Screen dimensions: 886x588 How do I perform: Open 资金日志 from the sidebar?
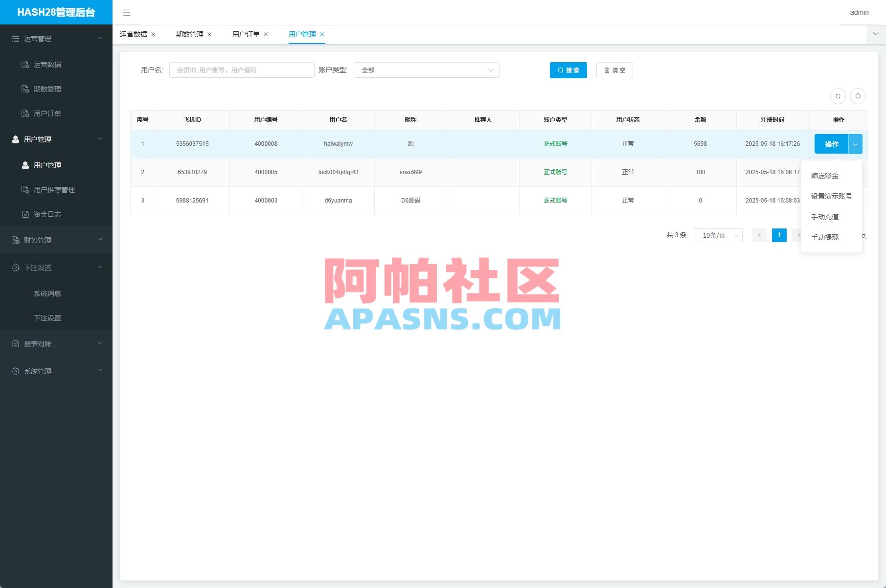click(47, 214)
